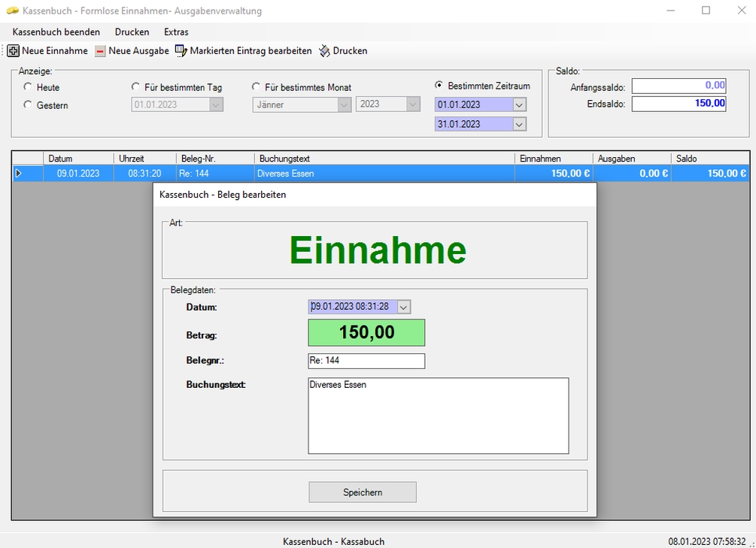This screenshot has width=756, height=548.
Task: Select Für bestimmten Tag option
Action: pos(135,86)
